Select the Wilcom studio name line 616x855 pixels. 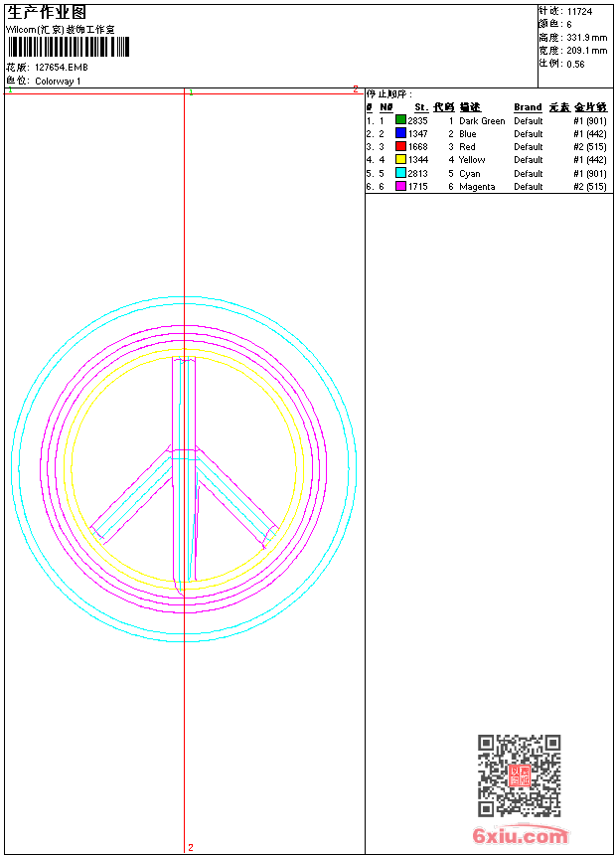[60, 30]
